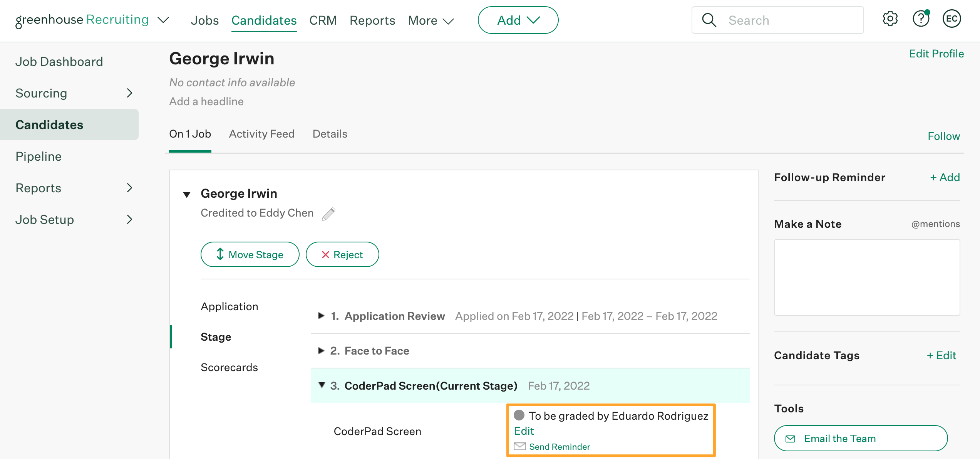
Task: Open the More menu in navigation
Action: tap(431, 20)
